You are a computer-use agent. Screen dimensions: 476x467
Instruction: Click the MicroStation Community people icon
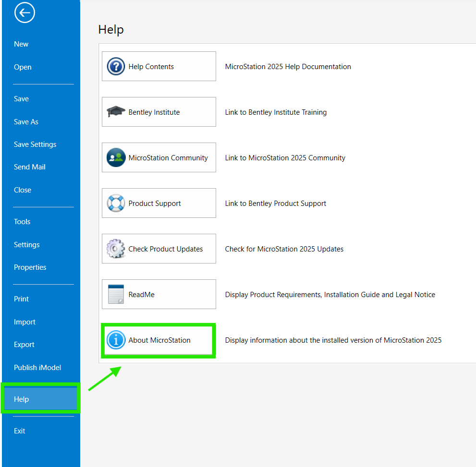click(x=116, y=157)
